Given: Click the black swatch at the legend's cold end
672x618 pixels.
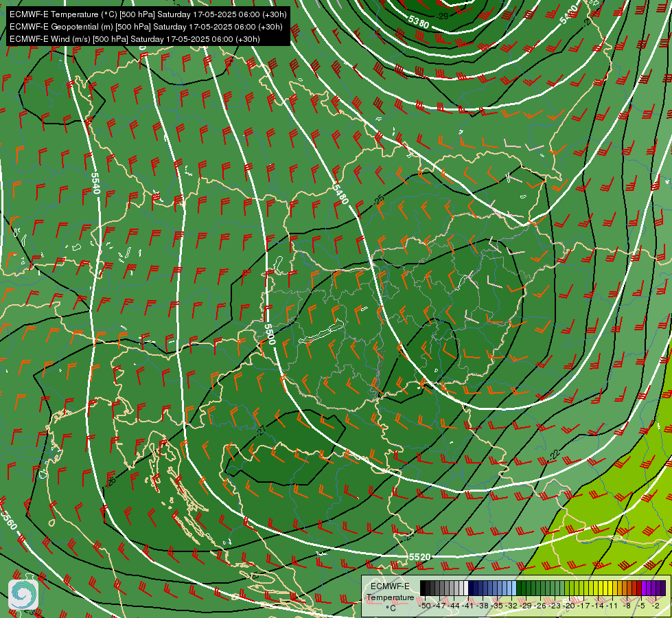Looking at the screenshot, I should (x=423, y=588).
